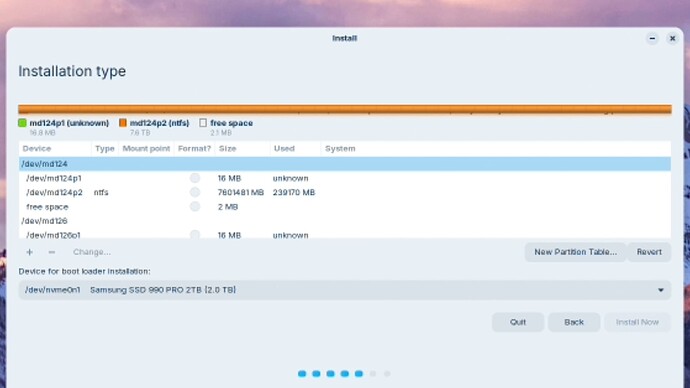Select the /dev/md124p1 partition row
Screen dimensions: 690x388
pyautogui.click(x=345, y=178)
